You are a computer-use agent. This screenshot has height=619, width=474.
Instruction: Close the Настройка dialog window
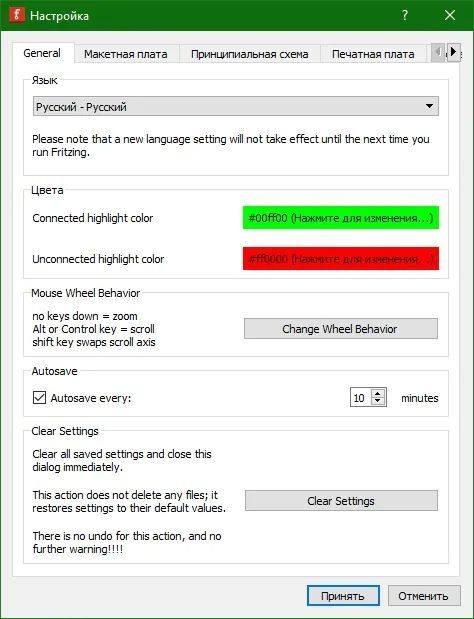click(450, 15)
